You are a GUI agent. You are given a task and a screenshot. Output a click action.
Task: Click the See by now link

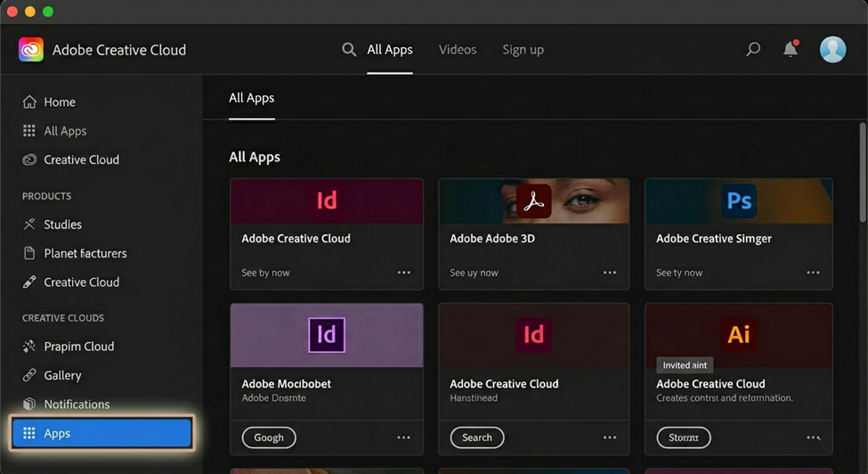click(265, 273)
